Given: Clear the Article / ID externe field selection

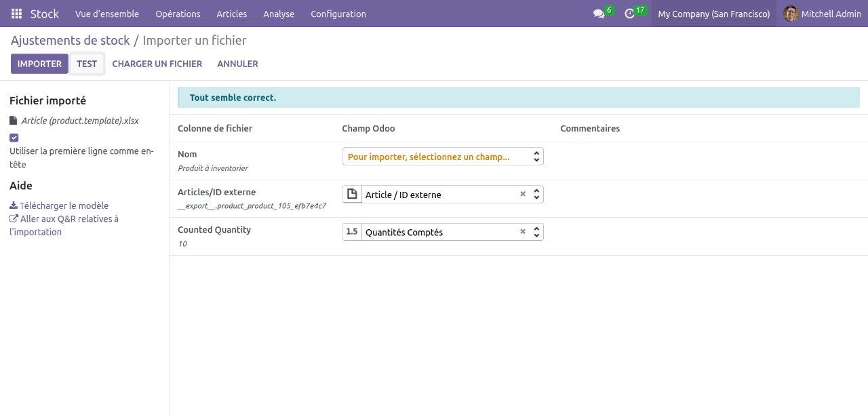Looking at the screenshot, I should (523, 195).
